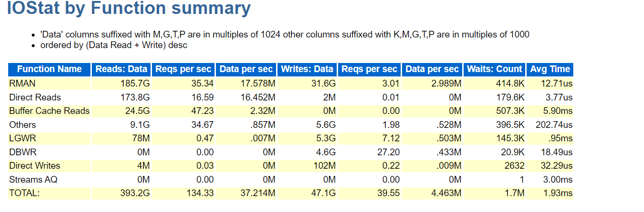Click the 'Direct Reads' row label
Image resolution: width=644 pixels, height=212 pixels.
[x=35, y=98]
